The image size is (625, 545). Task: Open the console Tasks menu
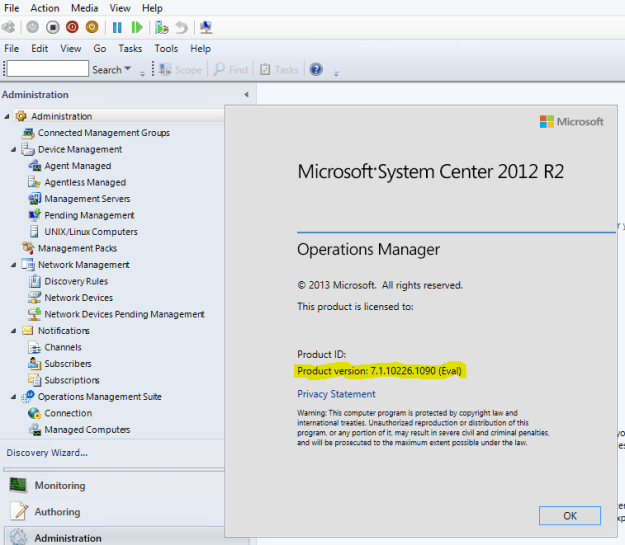pos(130,49)
